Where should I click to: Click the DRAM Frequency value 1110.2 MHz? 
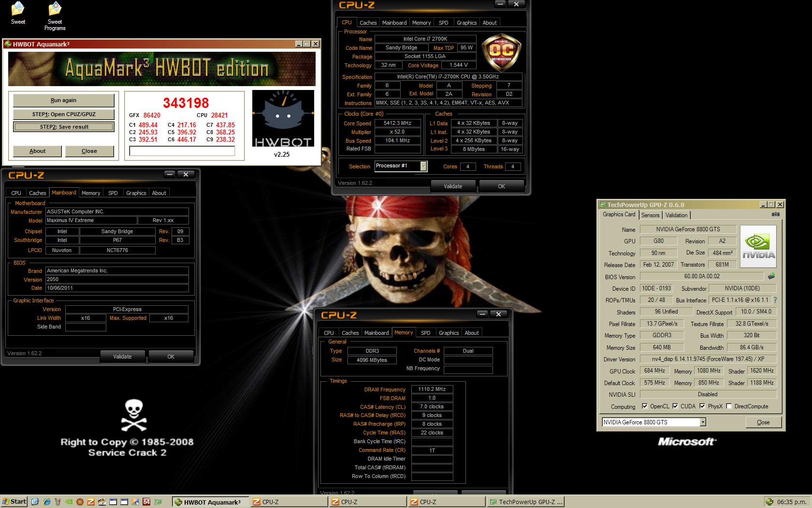432,389
